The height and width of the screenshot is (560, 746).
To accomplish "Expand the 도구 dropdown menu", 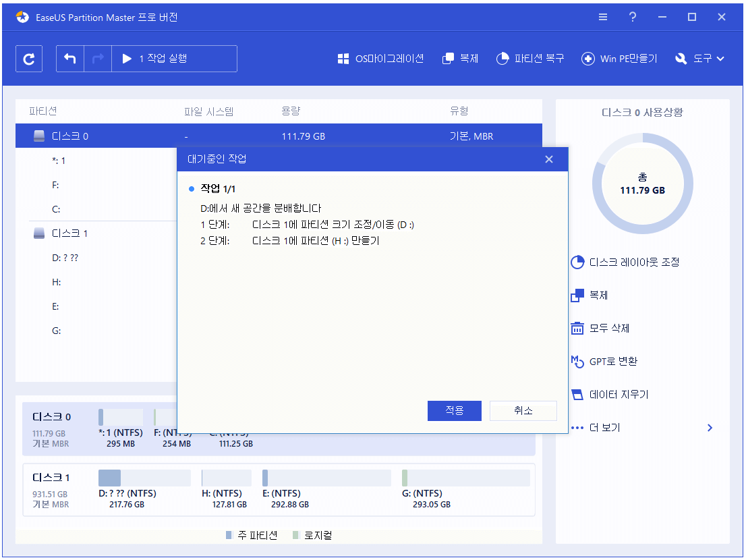I will 699,59.
